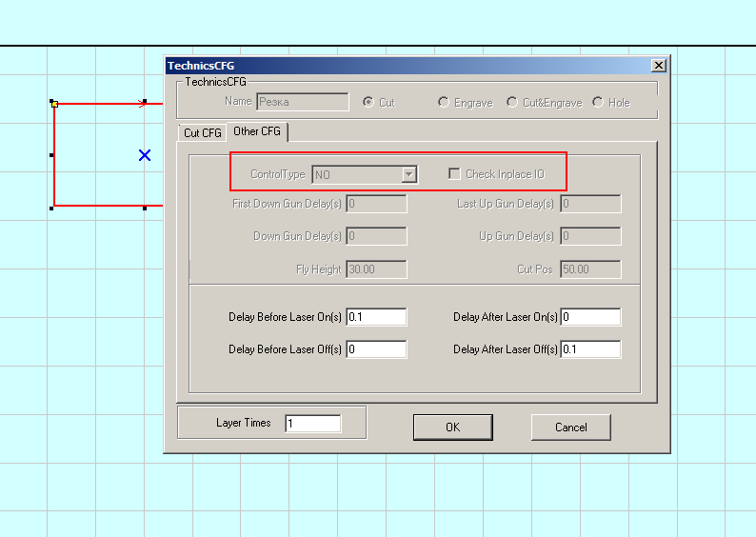Click the Delay Before Laser Off field
The image size is (756, 537).
376,349
